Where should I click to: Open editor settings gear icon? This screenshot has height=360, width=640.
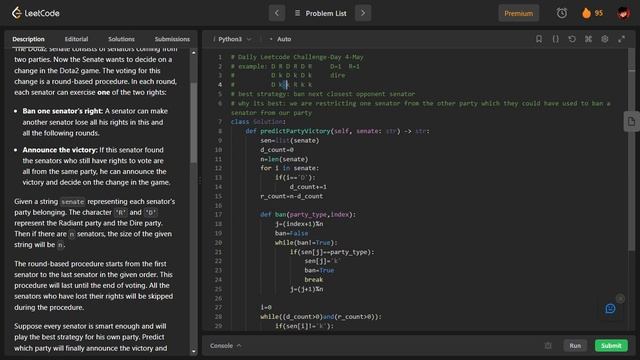point(604,39)
